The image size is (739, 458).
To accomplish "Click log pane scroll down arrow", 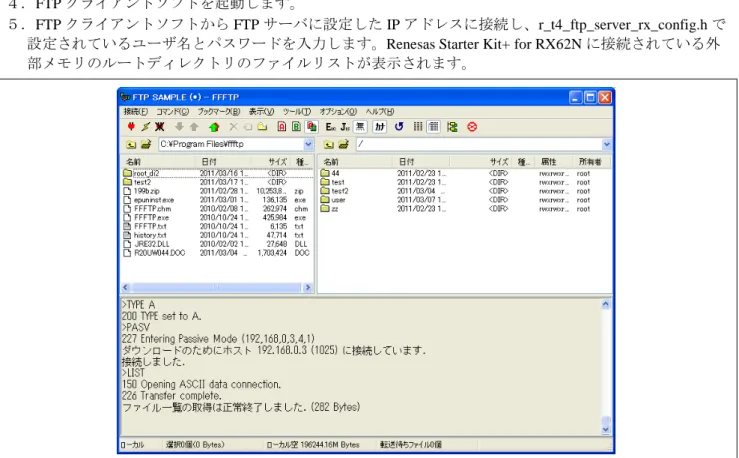I will [606, 429].
